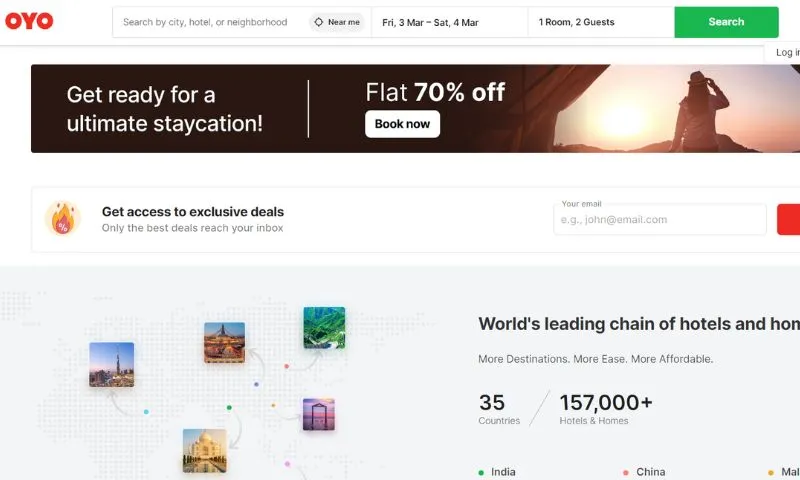Click the Get access to exclusive deals heading
The image size is (800, 480).
pyautogui.click(x=193, y=212)
